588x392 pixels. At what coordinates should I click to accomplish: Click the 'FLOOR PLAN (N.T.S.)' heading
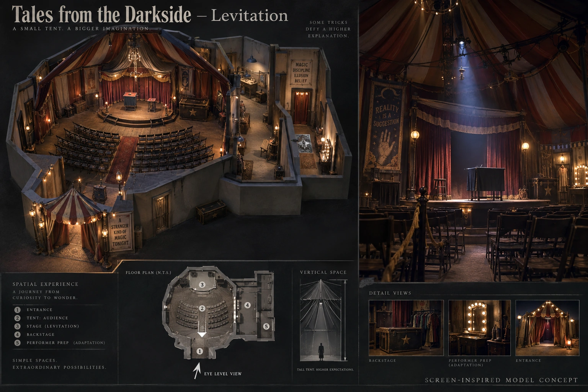(x=149, y=273)
